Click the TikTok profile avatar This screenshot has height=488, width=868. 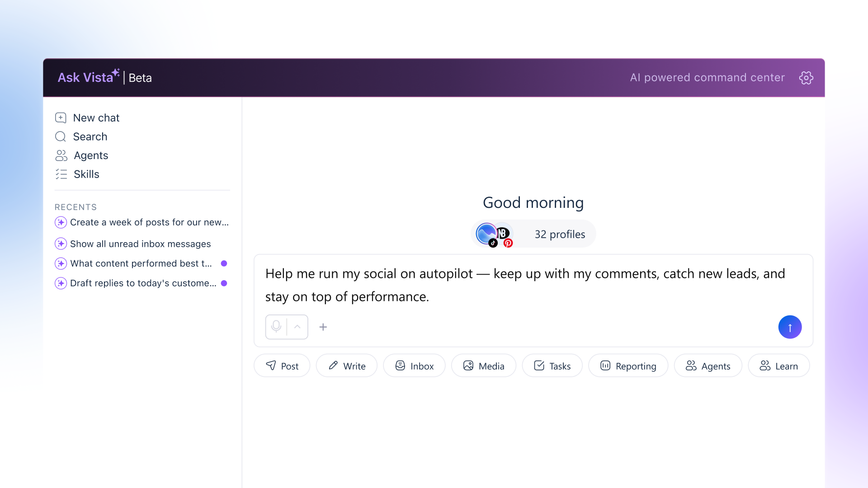pos(487,235)
